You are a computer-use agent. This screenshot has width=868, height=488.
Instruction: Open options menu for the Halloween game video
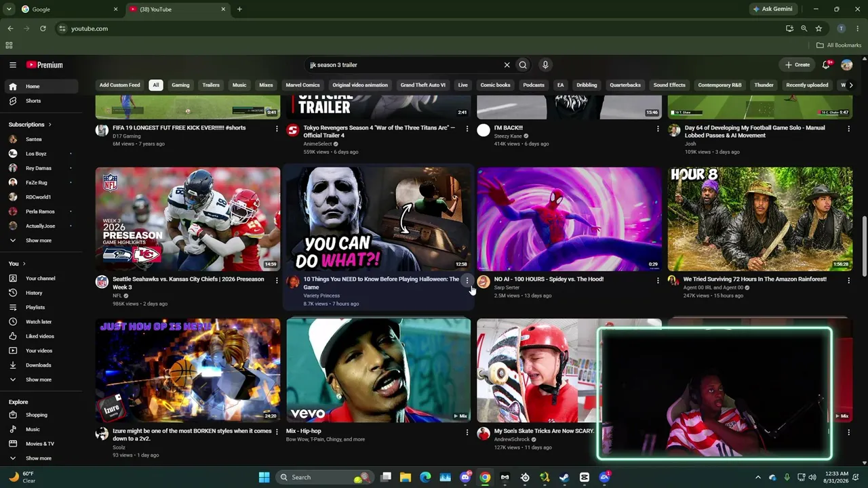click(467, 280)
